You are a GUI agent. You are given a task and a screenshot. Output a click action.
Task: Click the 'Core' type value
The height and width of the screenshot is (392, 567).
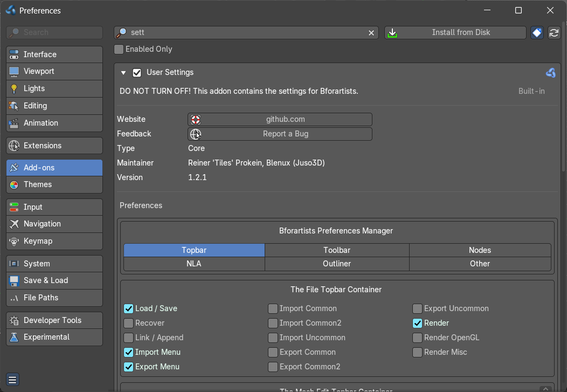[196, 148]
